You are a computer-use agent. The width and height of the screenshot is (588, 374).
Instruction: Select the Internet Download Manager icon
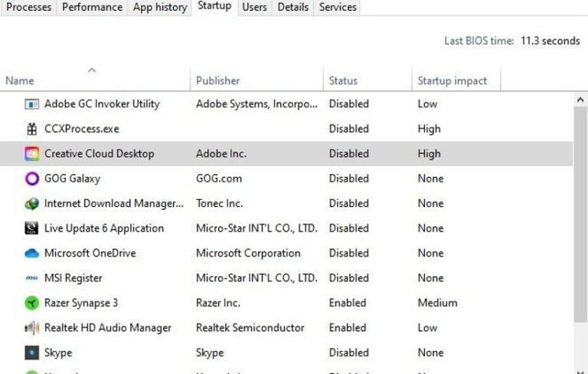pos(31,204)
